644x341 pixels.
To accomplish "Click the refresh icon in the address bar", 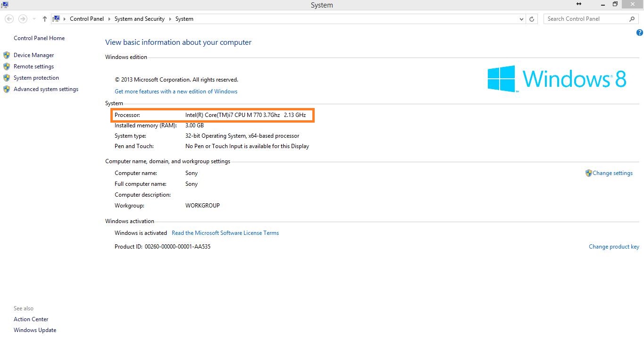I will pos(532,18).
